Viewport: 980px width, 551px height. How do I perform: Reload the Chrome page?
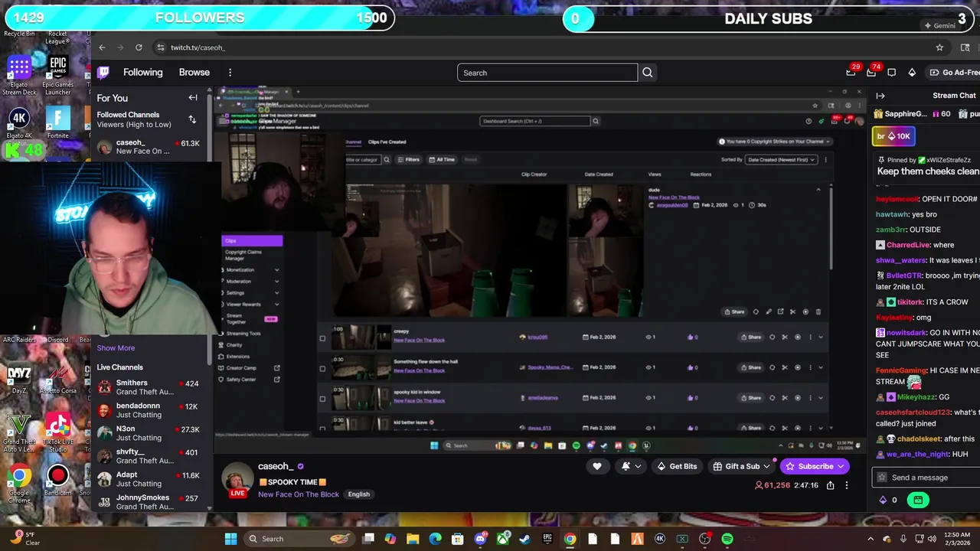(x=139, y=47)
